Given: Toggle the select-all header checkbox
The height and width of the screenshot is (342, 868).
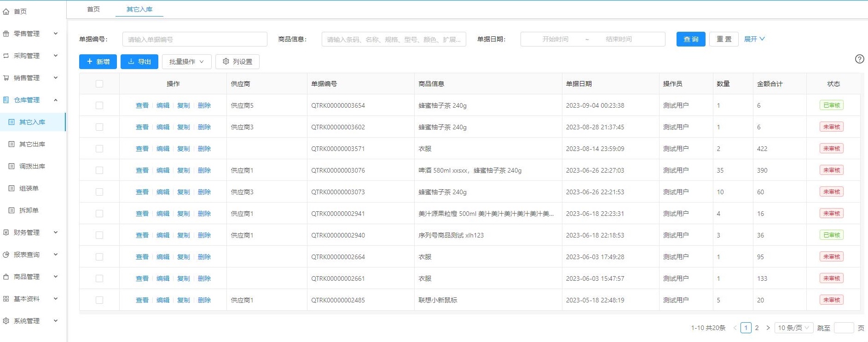Looking at the screenshot, I should (99, 84).
